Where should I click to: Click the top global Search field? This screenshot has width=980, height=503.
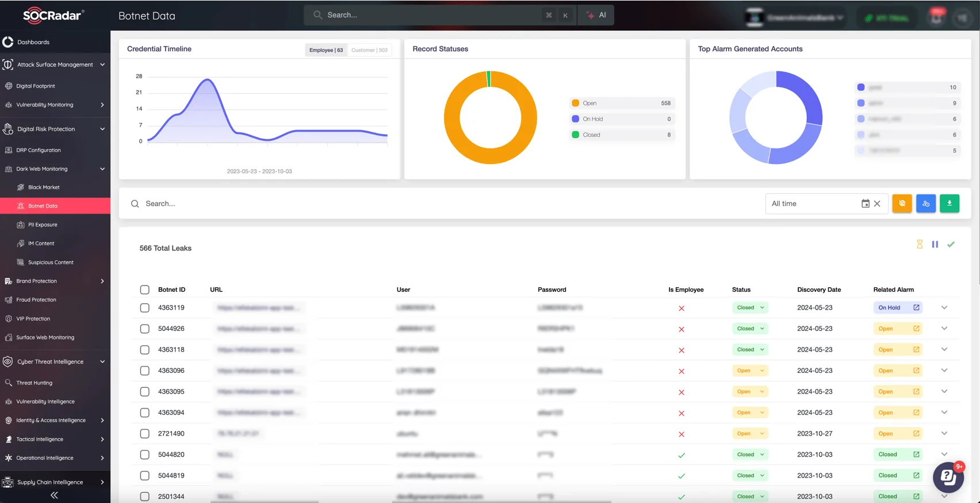[439, 15]
